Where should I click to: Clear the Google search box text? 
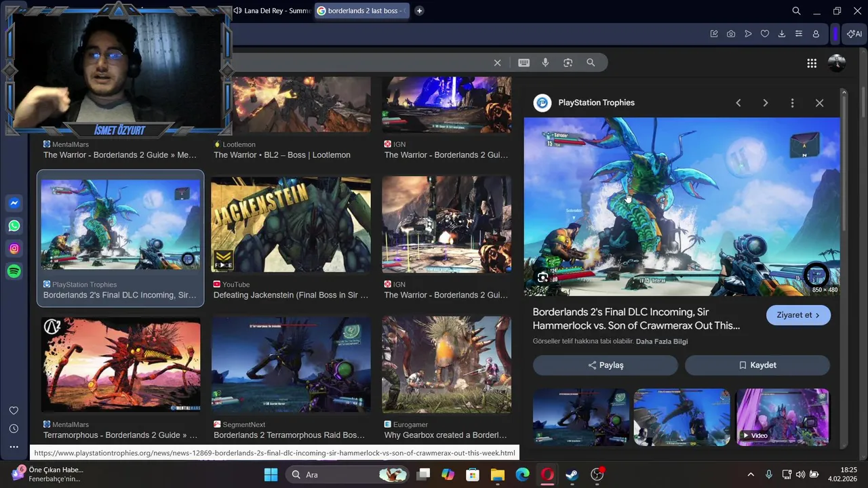point(497,62)
